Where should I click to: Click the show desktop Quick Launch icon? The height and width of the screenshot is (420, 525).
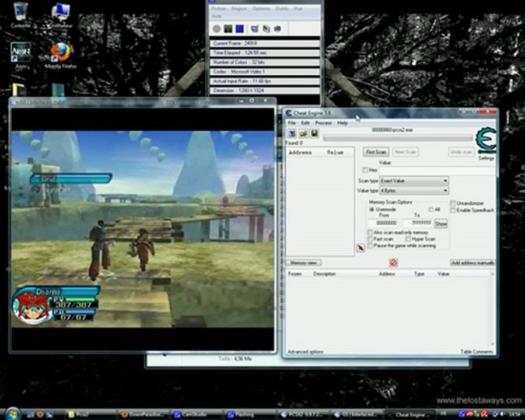(x=30, y=414)
